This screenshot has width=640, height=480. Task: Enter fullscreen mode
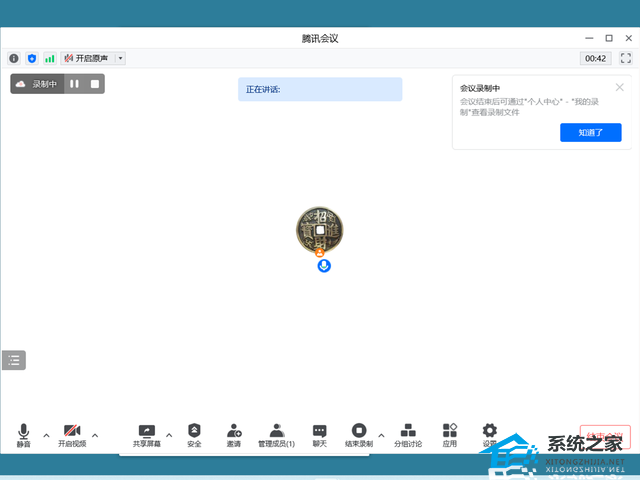click(626, 58)
